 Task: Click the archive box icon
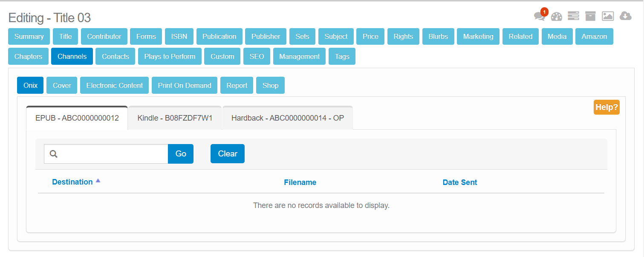[590, 16]
